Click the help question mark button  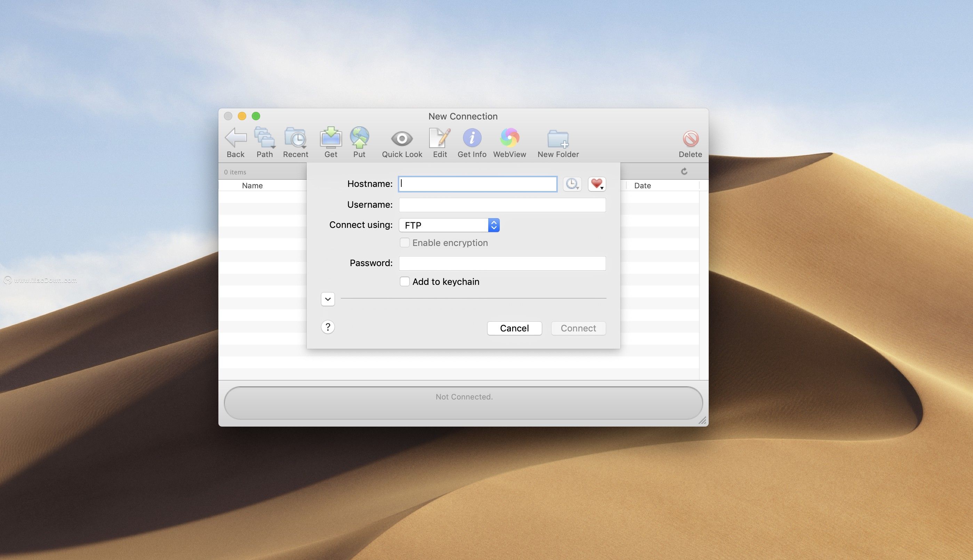pos(328,327)
